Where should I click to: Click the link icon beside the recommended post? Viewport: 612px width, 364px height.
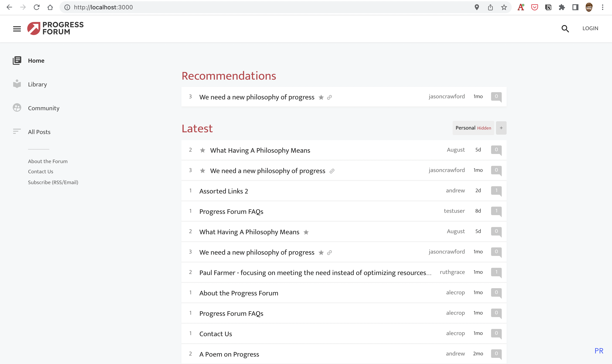(329, 97)
